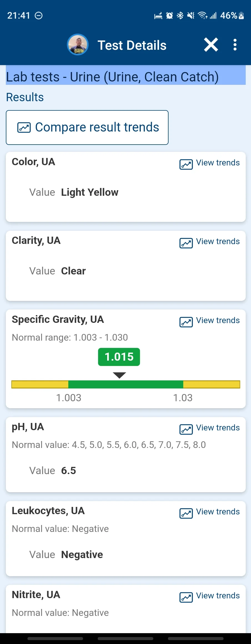251x644 pixels.
Task: Tap the Results section heading
Action: [25, 97]
